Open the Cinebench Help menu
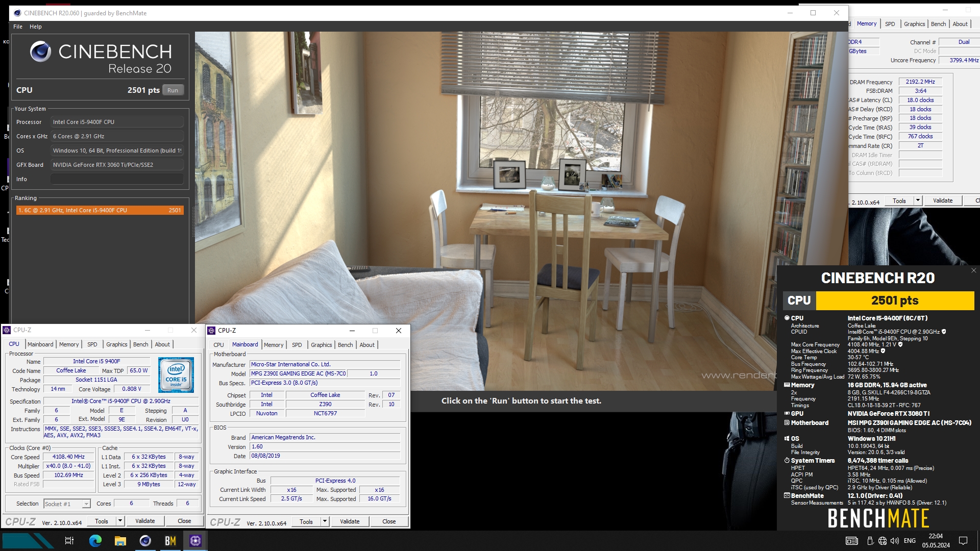980x551 pixels. [36, 27]
